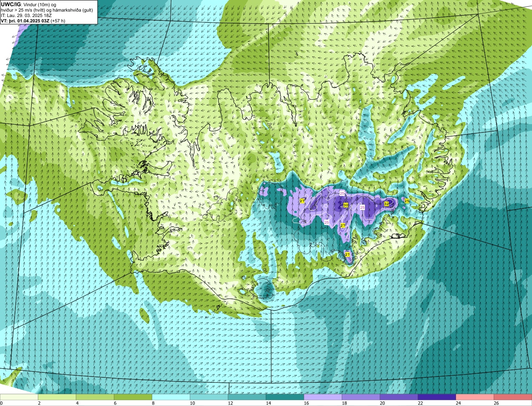Pick the 10–12 m/s turquoise legend swatch
532x406 pixels.
pos(209,397)
